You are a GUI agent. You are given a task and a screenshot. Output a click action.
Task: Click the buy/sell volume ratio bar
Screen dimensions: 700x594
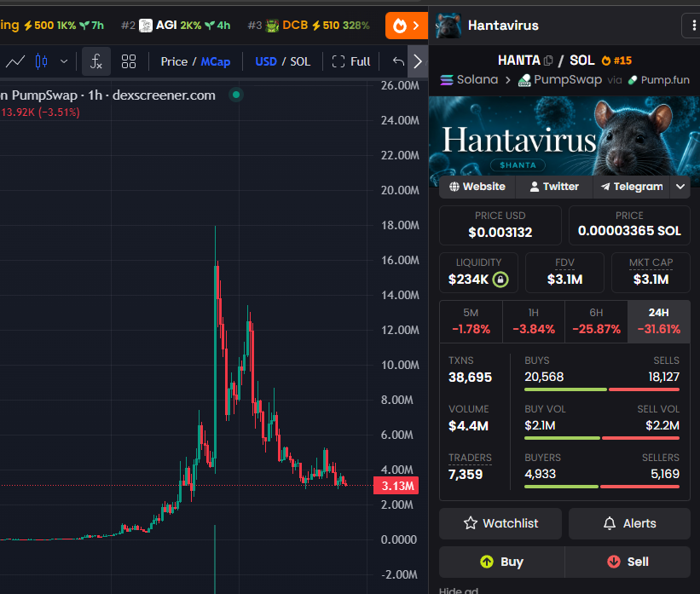click(x=602, y=438)
